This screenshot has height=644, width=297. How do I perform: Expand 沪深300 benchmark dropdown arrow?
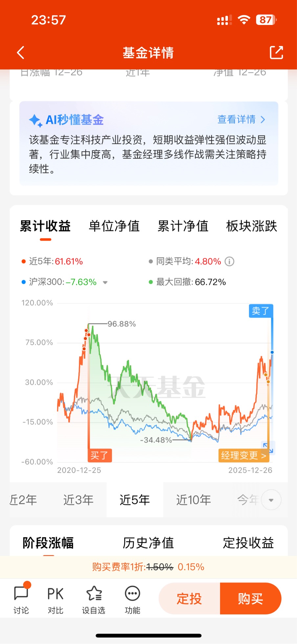pos(105,282)
